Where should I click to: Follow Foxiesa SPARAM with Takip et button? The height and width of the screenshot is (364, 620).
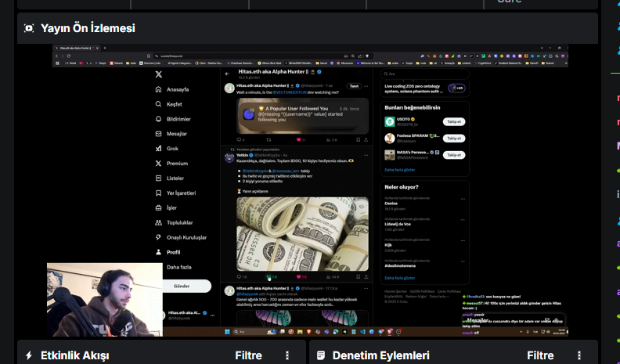click(x=454, y=139)
